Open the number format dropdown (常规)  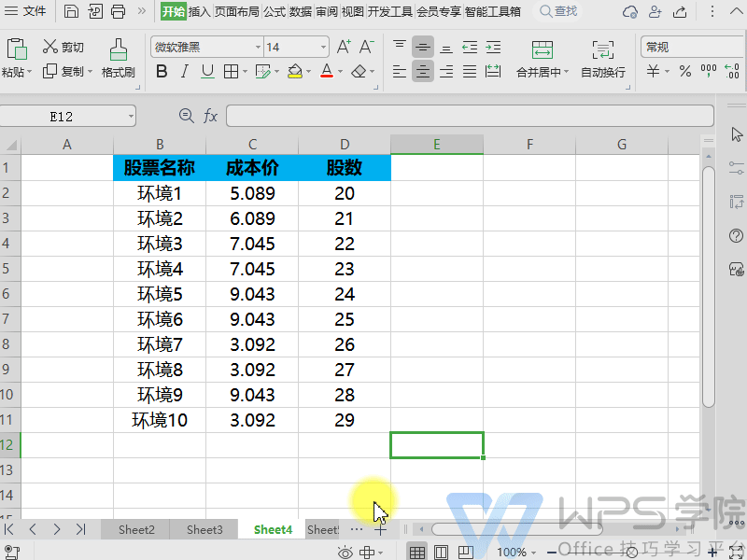coord(692,47)
